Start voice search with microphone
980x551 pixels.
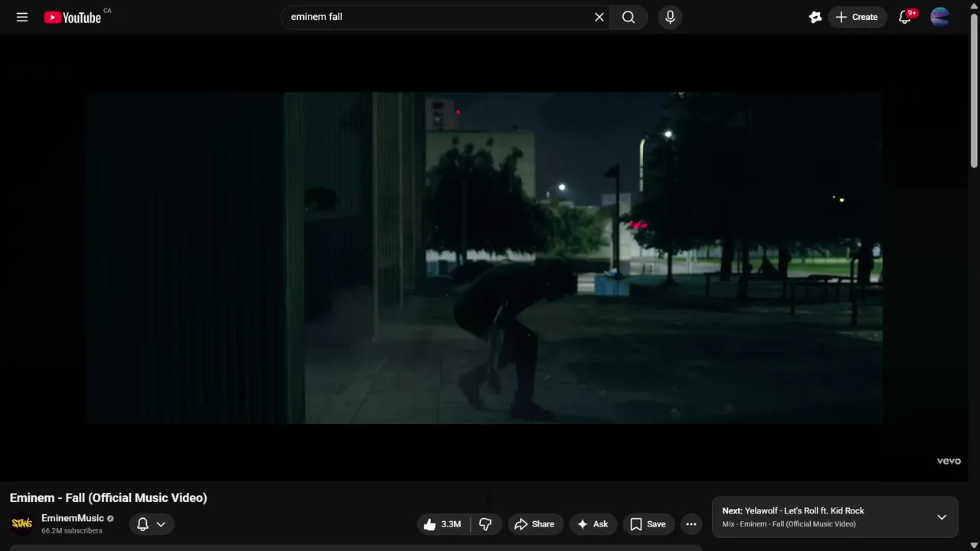[670, 17]
